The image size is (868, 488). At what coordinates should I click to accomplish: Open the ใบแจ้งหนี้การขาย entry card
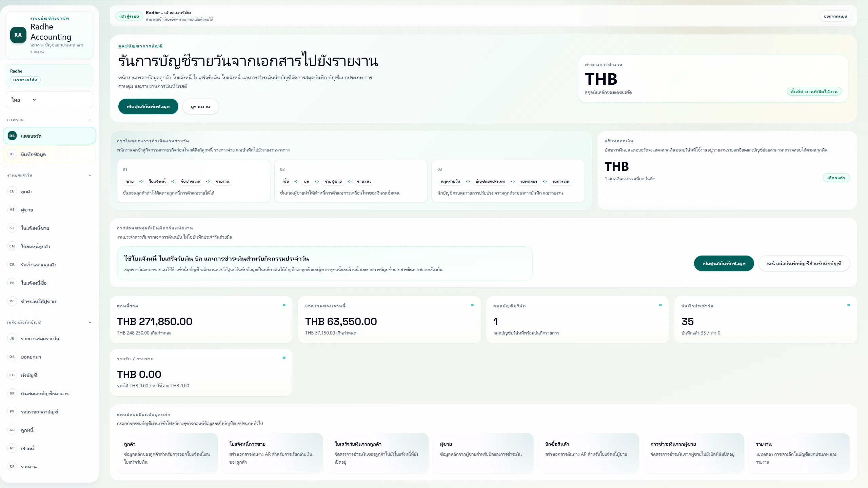pos(273,453)
